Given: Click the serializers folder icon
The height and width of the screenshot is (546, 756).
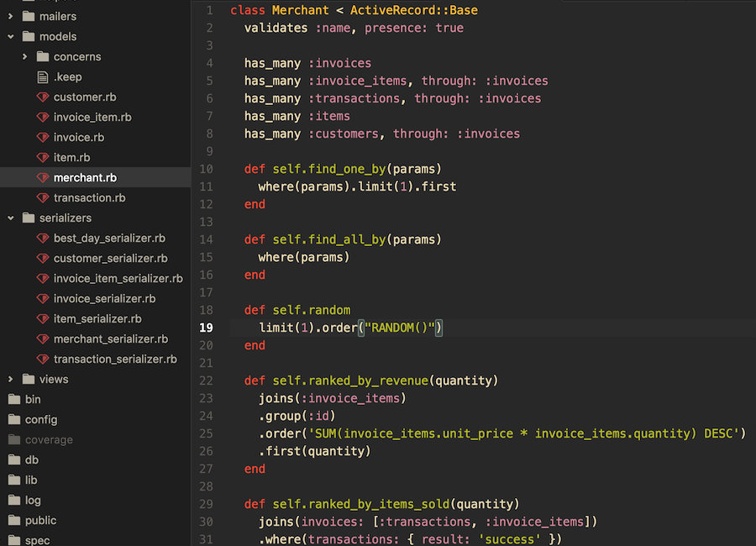Looking at the screenshot, I should tap(29, 218).
